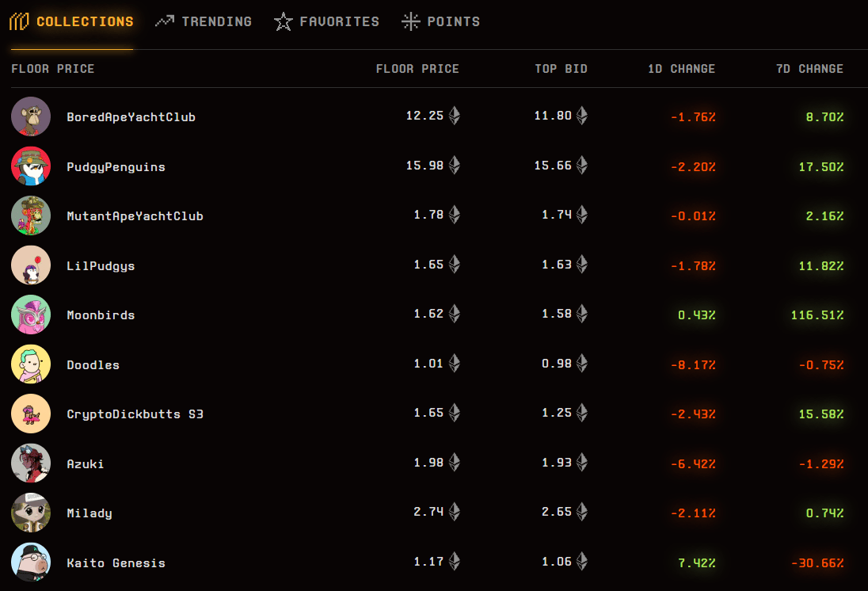Image resolution: width=868 pixels, height=591 pixels.
Task: Click ETH icon beside 1.78 floor price
Action: point(455,215)
